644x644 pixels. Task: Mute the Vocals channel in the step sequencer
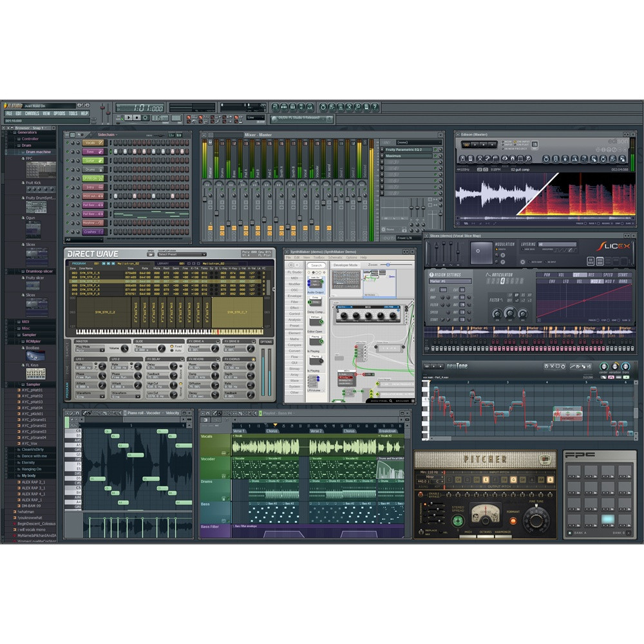point(67,142)
